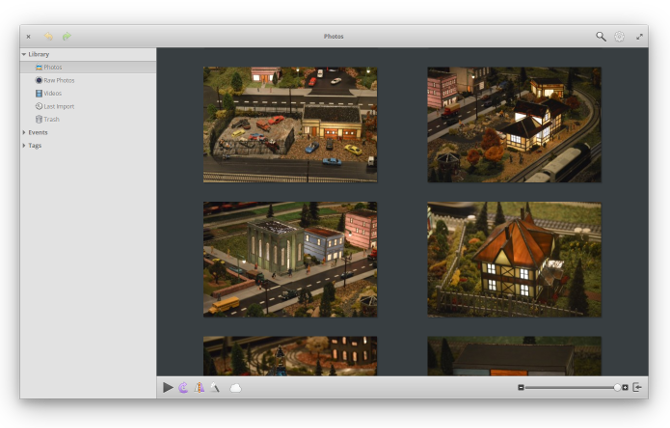Open Videos in the sidebar
670x428 pixels.
coord(88,93)
